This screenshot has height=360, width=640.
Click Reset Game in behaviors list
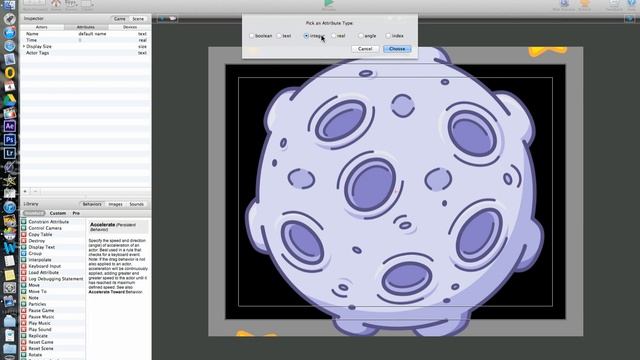click(x=41, y=342)
